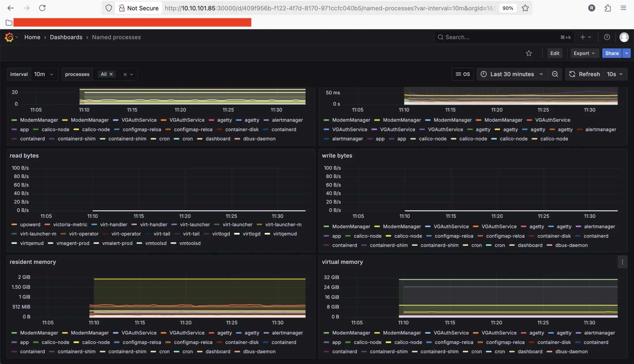Click the yellow calico-node swatch in write bytes
Screen dimensions: 634x364
click(x=388, y=236)
